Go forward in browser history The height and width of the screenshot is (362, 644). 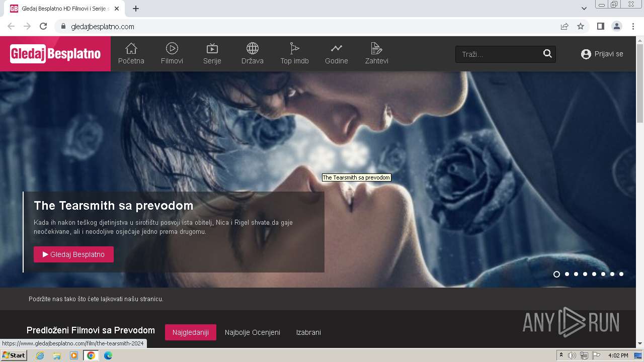(x=27, y=26)
